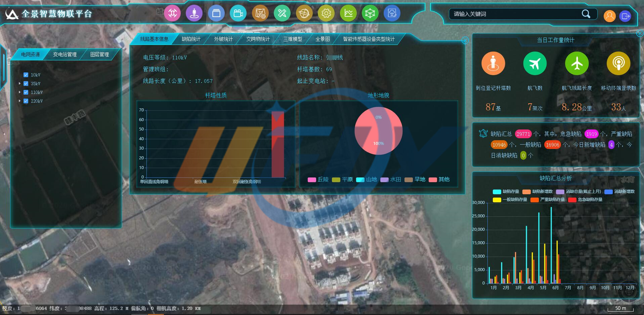Toggle the 危急缺陷存量 legend item
The height and width of the screenshot is (315, 644).
point(585,200)
